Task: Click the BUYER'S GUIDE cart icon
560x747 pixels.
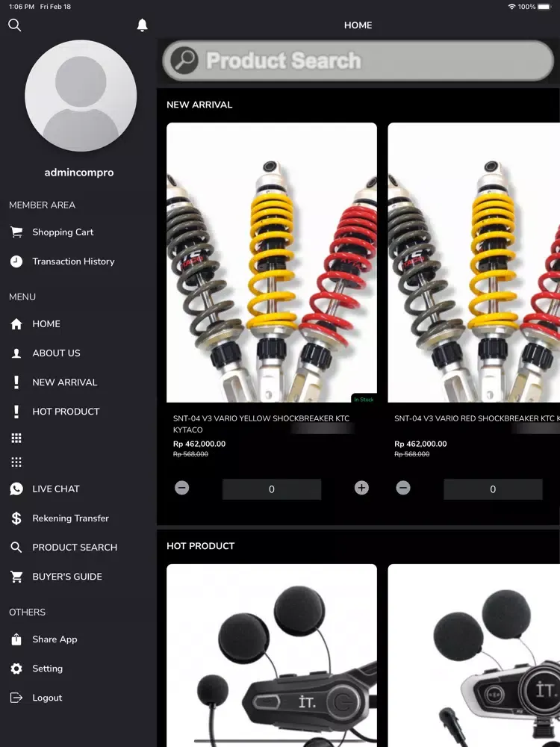Action: [16, 577]
